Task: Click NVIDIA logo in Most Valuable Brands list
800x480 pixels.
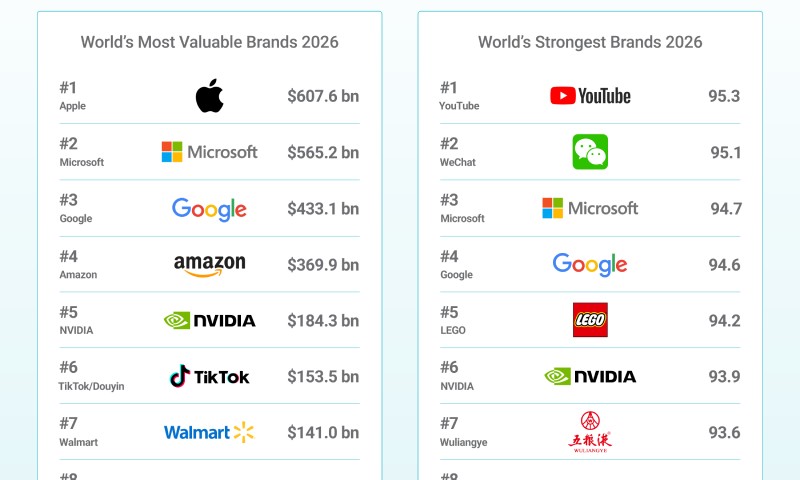Action: (209, 320)
